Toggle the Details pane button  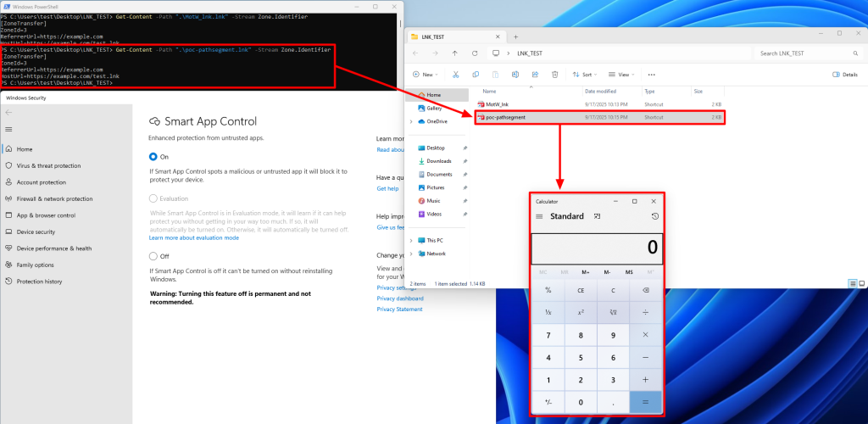845,74
